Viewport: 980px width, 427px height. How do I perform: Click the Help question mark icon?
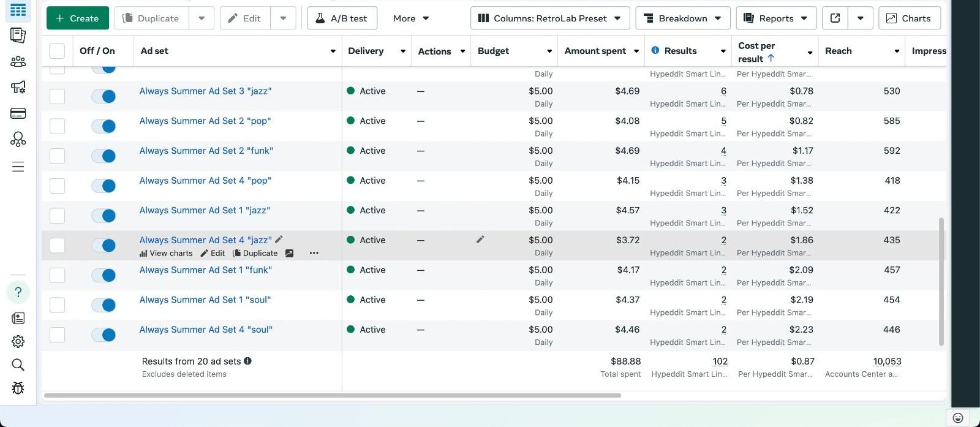coord(18,292)
